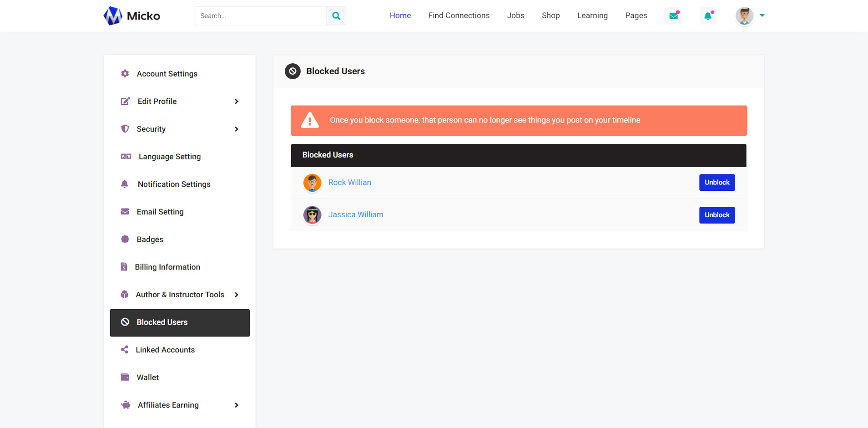Expand the Affiliates Earning chevron
Image resolution: width=868 pixels, height=428 pixels.
(237, 405)
